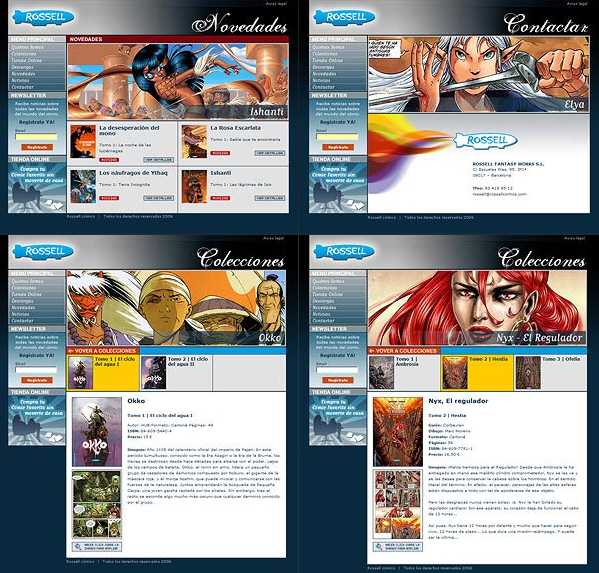Enlarge the large Okko cover image
The width and height of the screenshot is (599, 573).
point(97,432)
